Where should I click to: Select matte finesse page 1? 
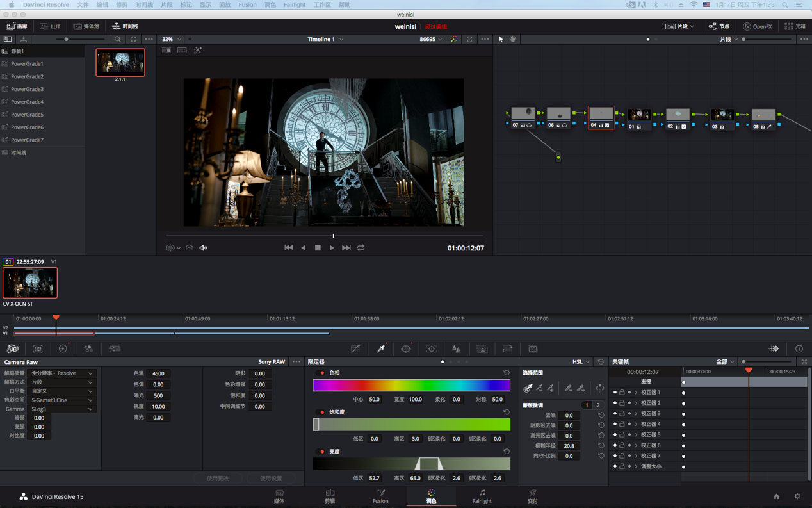(x=587, y=405)
